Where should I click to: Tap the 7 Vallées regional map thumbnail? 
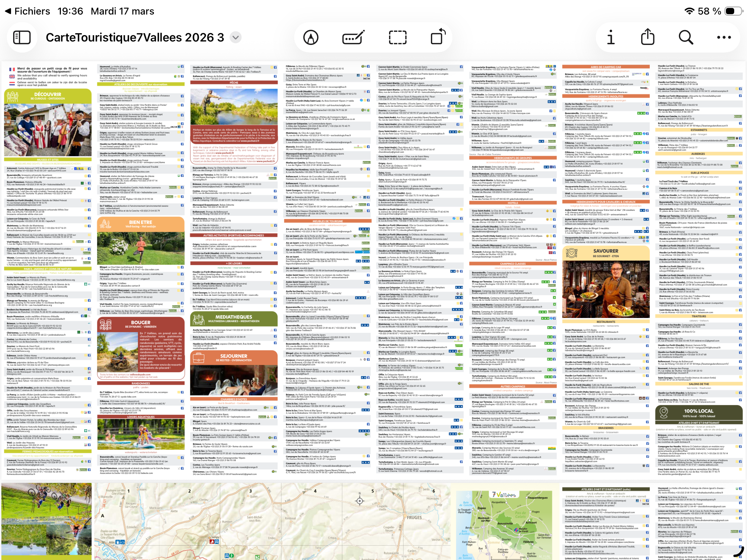click(x=504, y=522)
